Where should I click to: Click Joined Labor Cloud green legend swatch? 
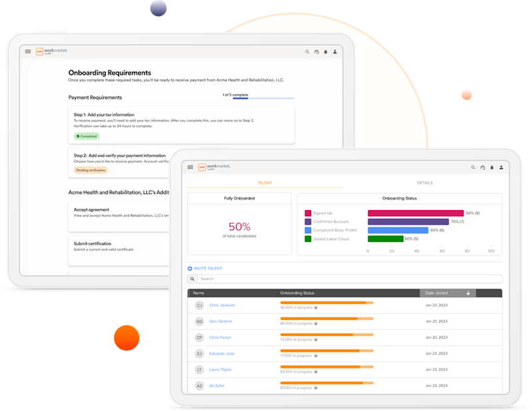(308, 239)
